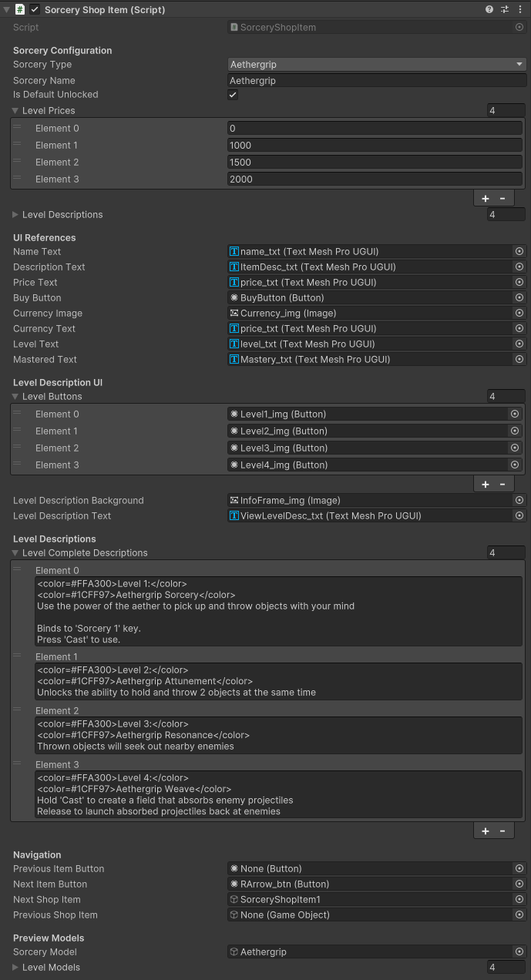
Task: Click Level Prices Element 1 value field
Action: tap(375, 146)
